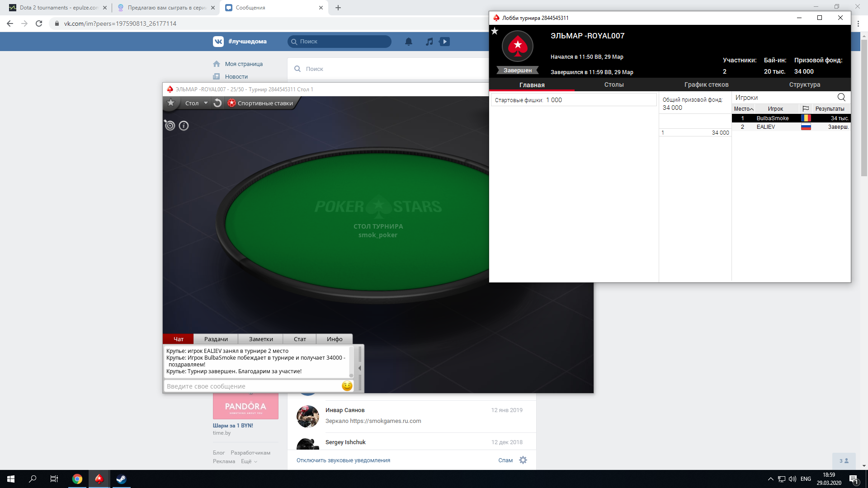
Task: Open the График стеков tab
Action: click(706, 84)
